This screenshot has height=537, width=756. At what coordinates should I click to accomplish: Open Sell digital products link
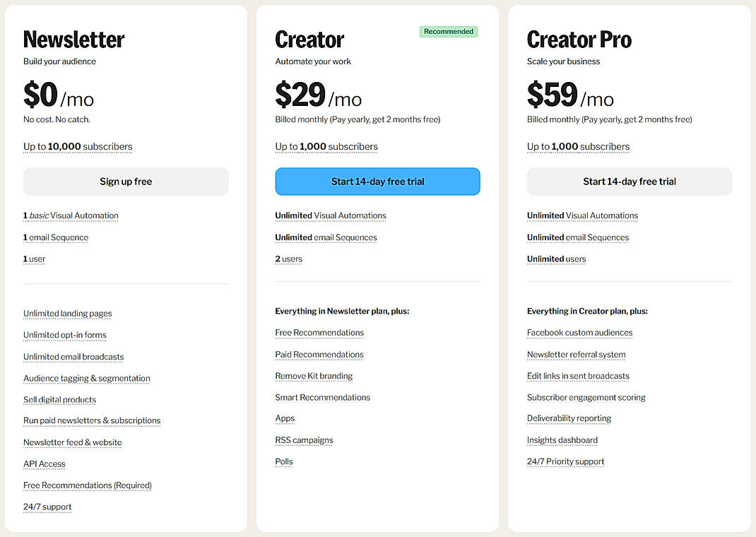(59, 399)
